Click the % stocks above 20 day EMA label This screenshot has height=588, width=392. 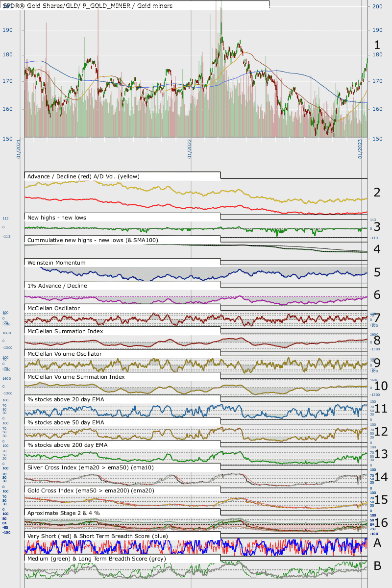click(66, 399)
